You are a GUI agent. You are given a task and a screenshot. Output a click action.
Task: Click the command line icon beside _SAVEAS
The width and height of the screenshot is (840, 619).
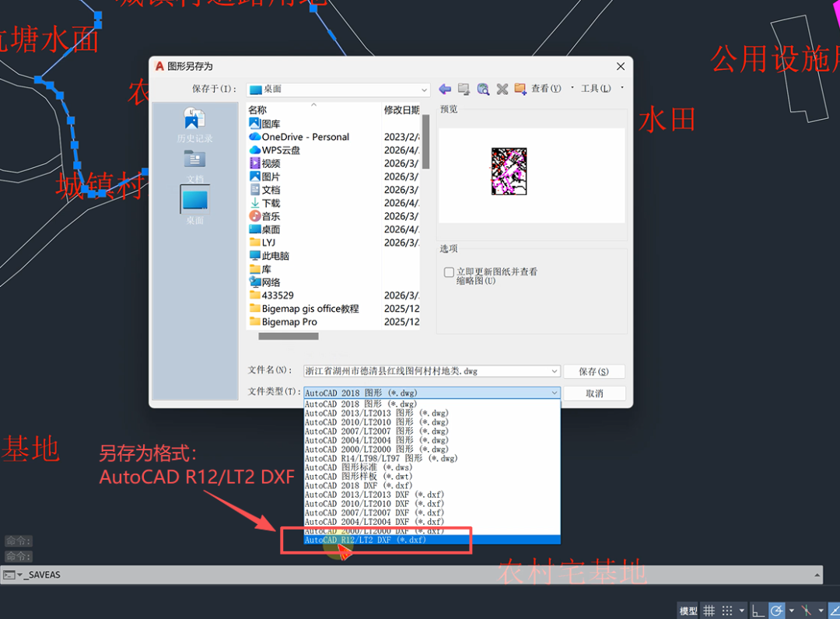[x=9, y=575]
